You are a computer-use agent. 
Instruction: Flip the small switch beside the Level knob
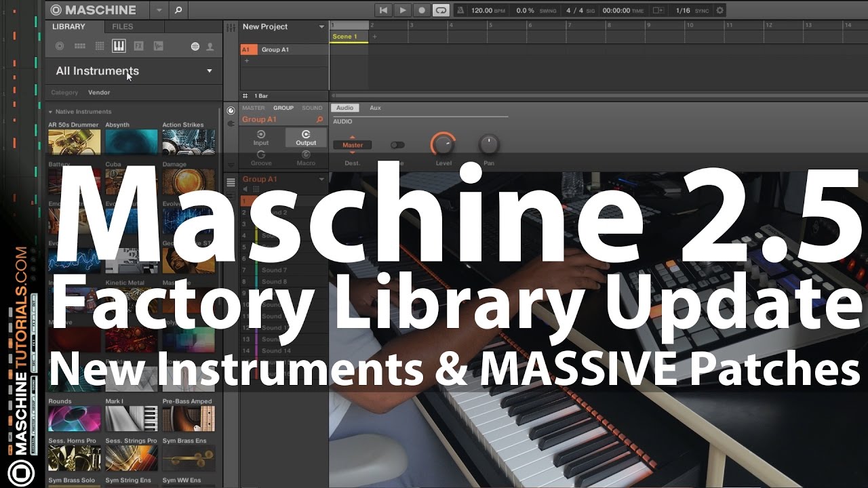point(399,144)
